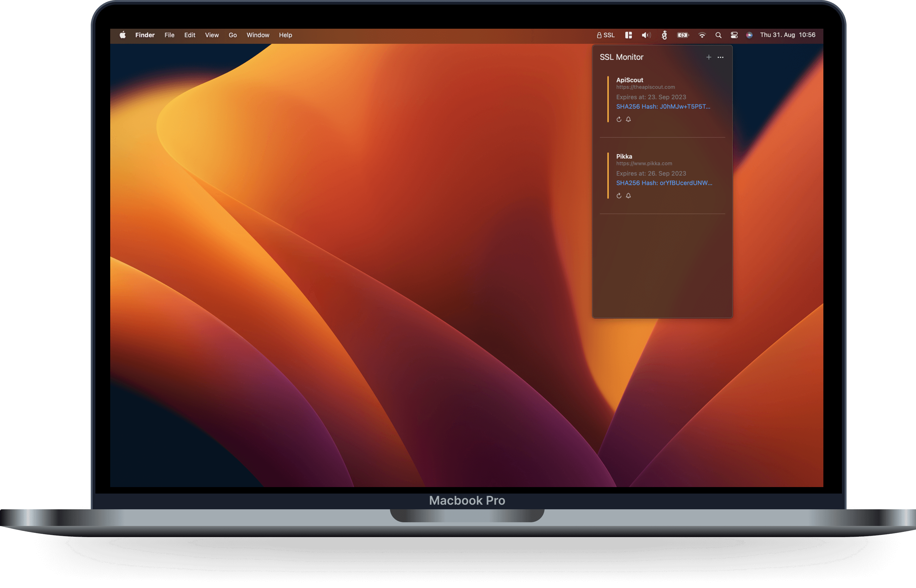Viewport: 916px width, 588px height.
Task: Click the SSL Monitor panel title
Action: point(621,57)
